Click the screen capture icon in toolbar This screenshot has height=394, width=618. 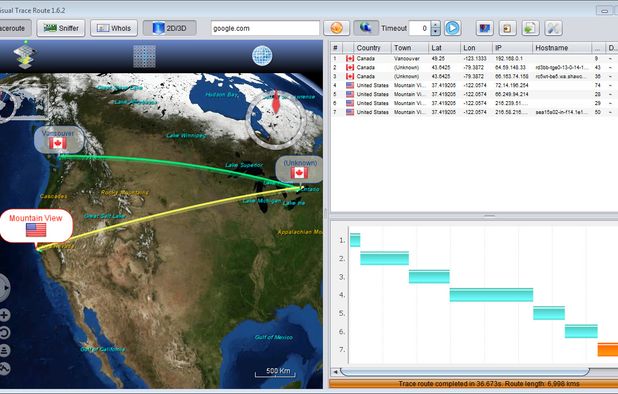[x=484, y=28]
